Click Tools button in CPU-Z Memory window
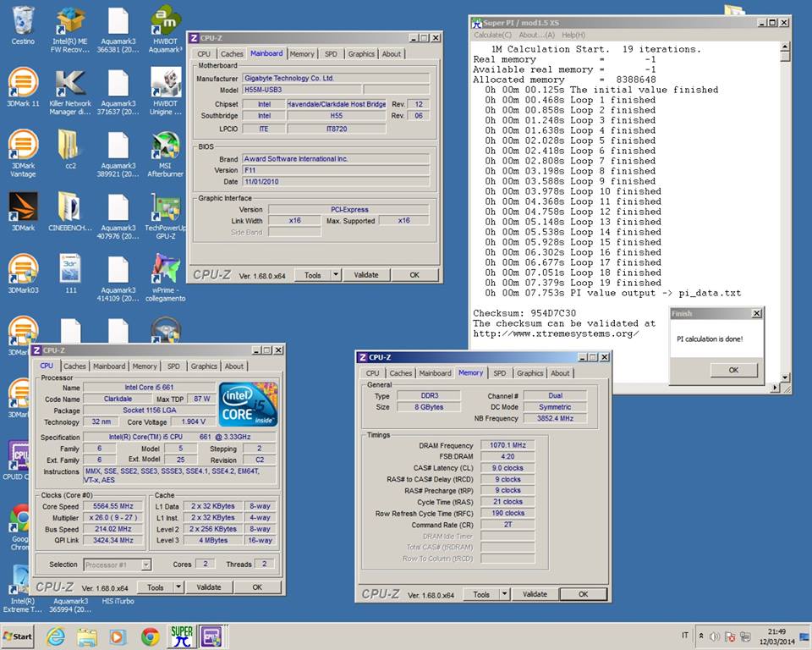 [481, 594]
